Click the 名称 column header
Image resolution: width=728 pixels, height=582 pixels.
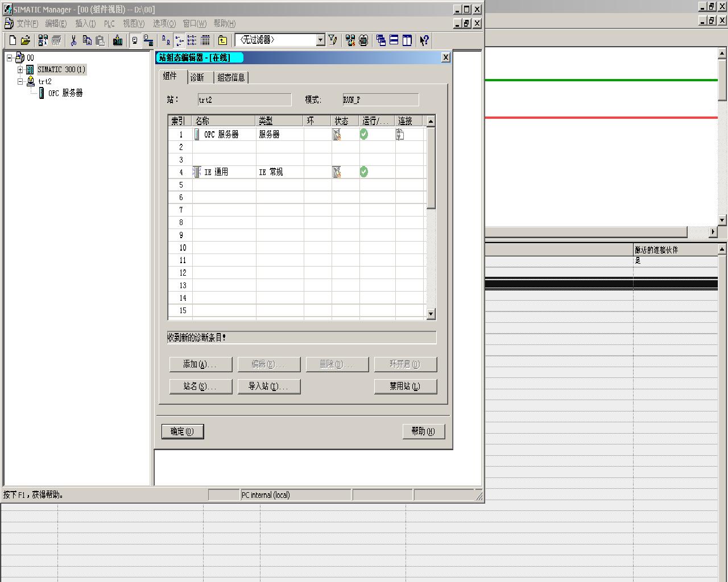click(224, 121)
